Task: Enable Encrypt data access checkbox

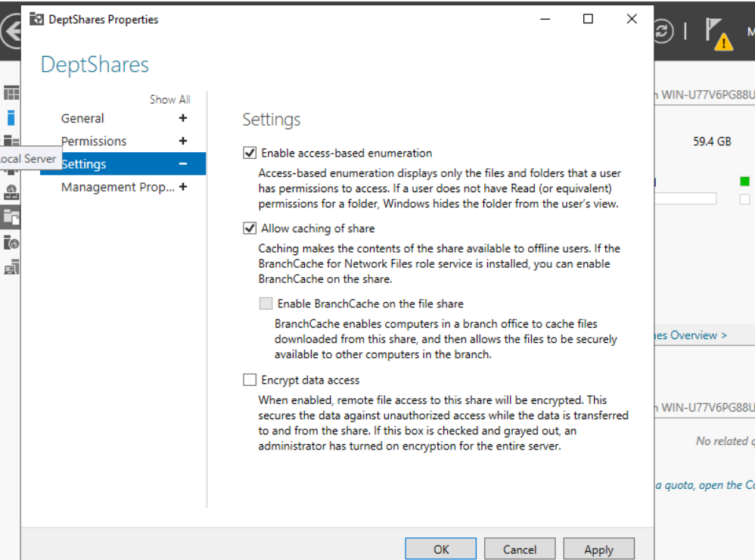Action: click(x=250, y=380)
